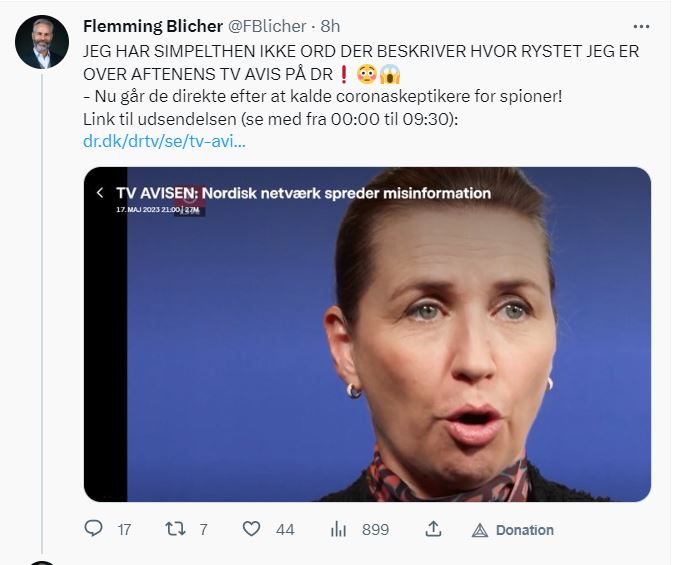Like the tweet with the heart icon

[252, 529]
